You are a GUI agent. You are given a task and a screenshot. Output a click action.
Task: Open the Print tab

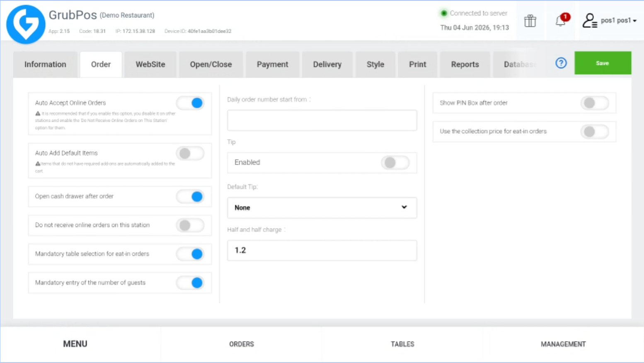tap(418, 65)
